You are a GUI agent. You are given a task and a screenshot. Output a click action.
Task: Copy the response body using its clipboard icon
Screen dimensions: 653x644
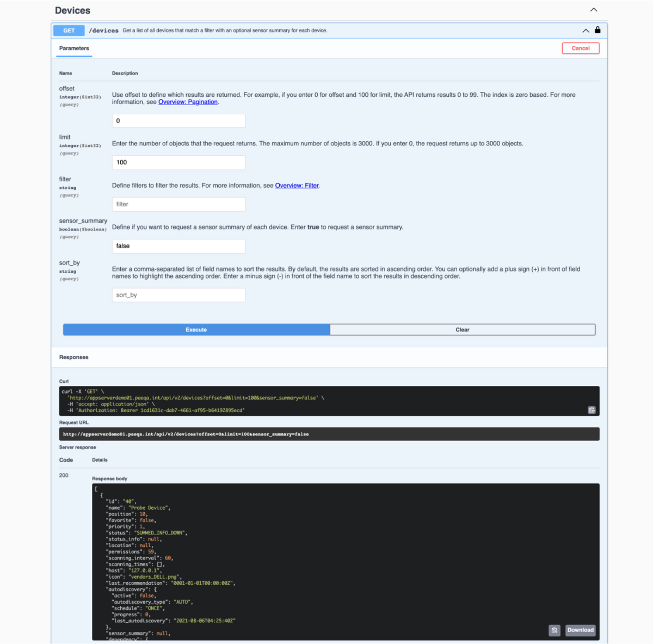555,630
